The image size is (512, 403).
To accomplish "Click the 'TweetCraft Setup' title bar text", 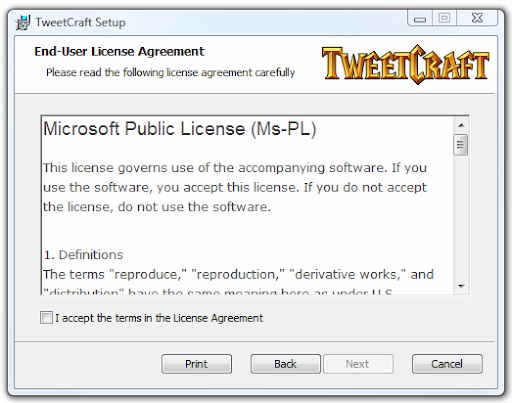I will (80, 23).
